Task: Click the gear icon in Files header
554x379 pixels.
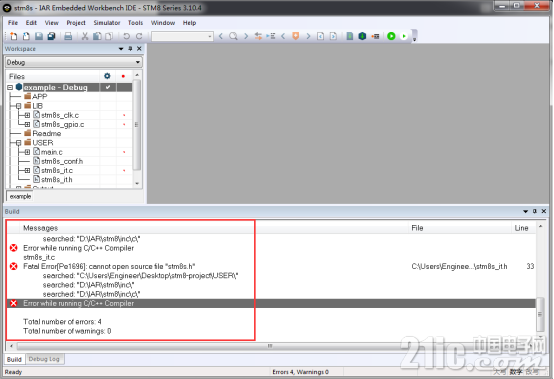Action: click(x=107, y=76)
